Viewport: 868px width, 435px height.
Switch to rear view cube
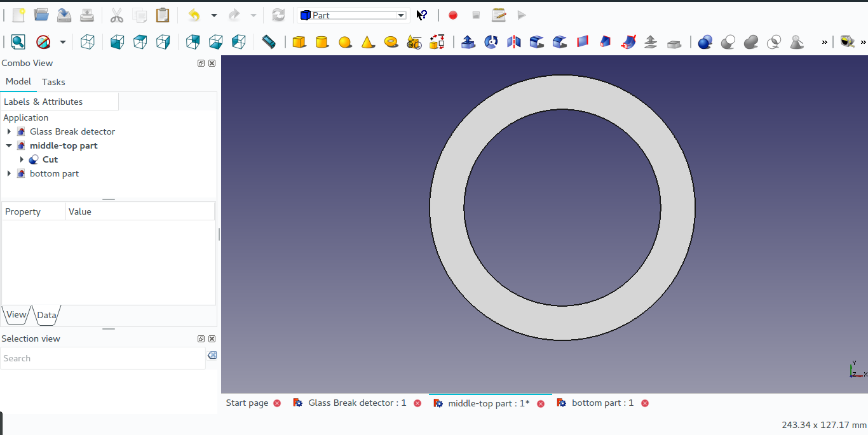pyautogui.click(x=193, y=42)
